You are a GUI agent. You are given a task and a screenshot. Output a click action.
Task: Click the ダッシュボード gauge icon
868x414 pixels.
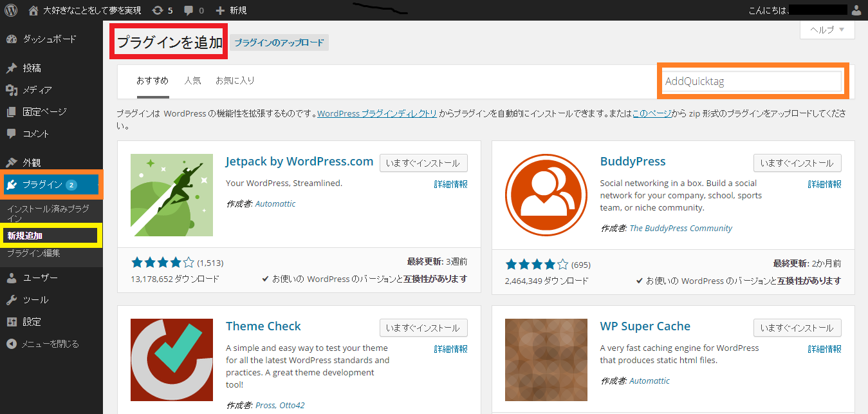tap(11, 39)
